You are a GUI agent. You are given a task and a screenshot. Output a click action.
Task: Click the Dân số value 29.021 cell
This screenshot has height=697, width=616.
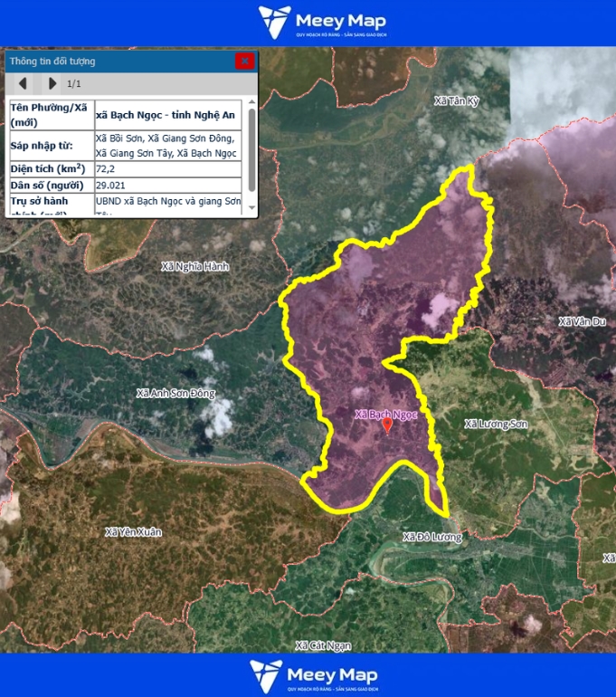point(167,186)
